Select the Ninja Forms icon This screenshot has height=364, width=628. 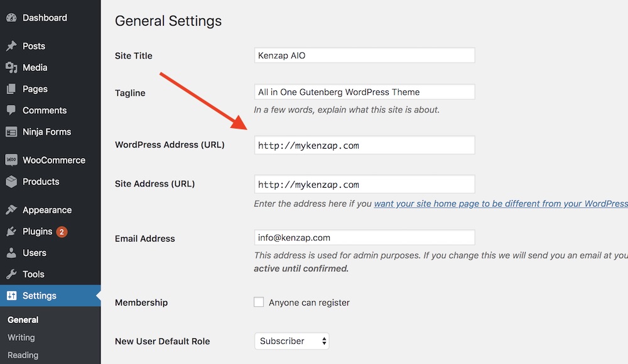(x=11, y=132)
